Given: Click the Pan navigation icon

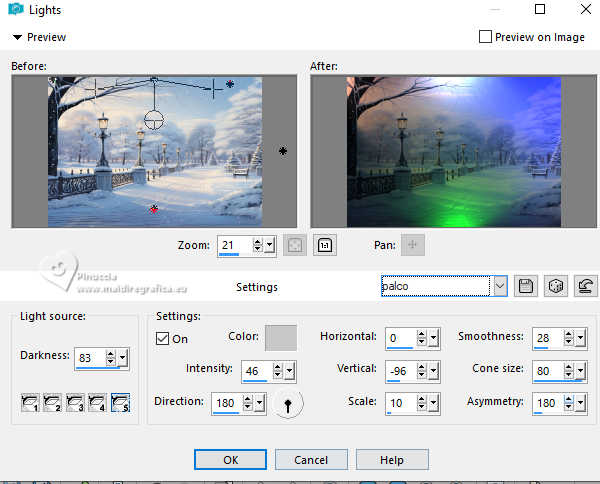Looking at the screenshot, I should coord(412,245).
